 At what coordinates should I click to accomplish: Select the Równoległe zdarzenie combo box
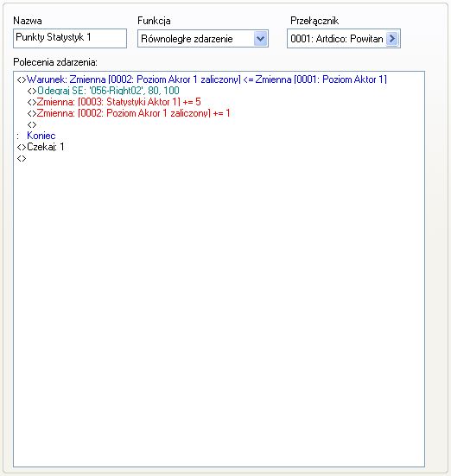click(203, 39)
